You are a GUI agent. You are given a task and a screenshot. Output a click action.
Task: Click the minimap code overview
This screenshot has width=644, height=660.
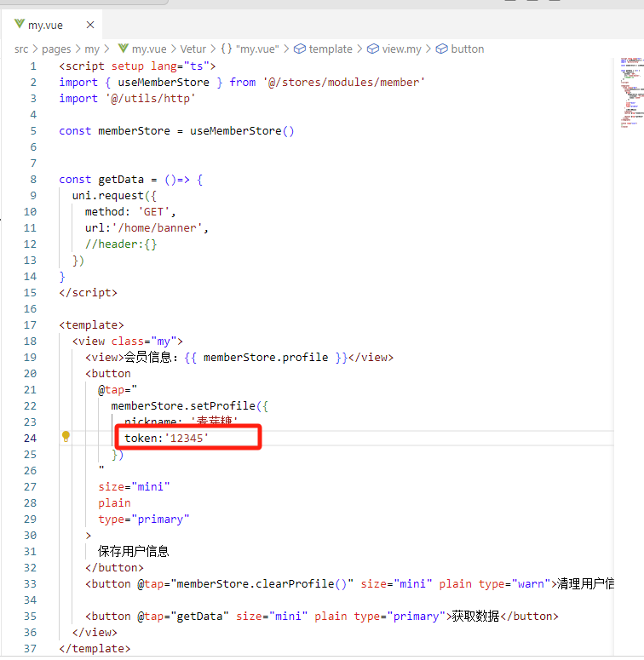[631, 93]
